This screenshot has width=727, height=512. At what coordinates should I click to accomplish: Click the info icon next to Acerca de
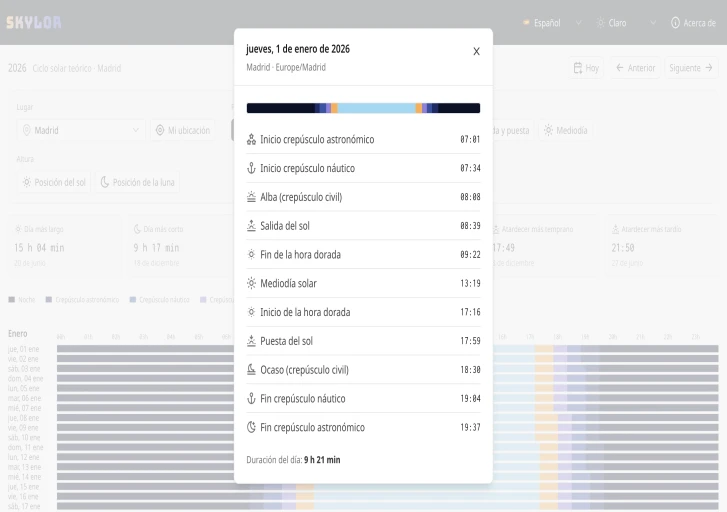point(675,23)
